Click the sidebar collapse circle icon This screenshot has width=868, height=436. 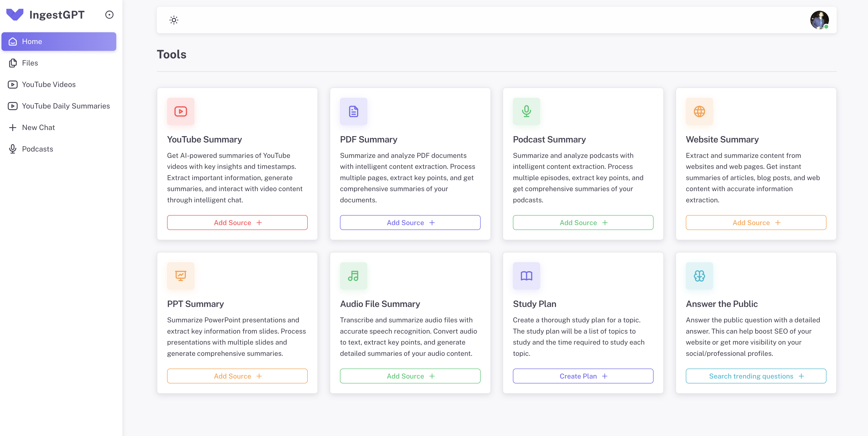pyautogui.click(x=109, y=15)
